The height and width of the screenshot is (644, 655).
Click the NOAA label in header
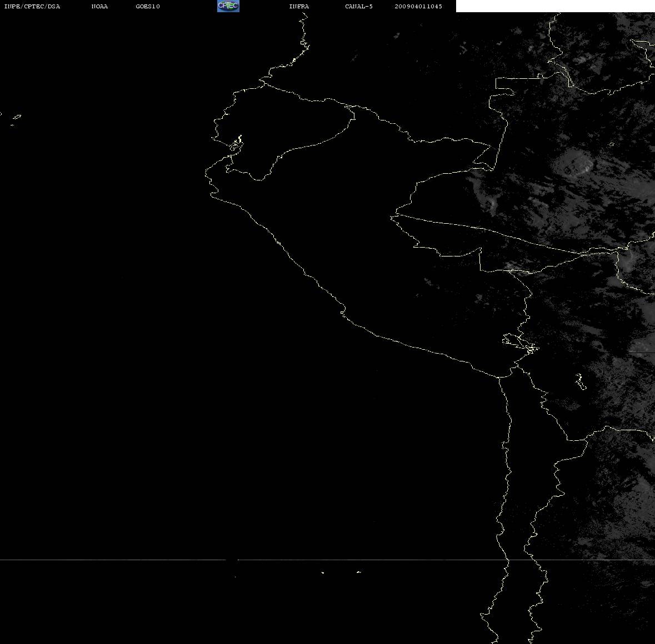[x=99, y=6]
